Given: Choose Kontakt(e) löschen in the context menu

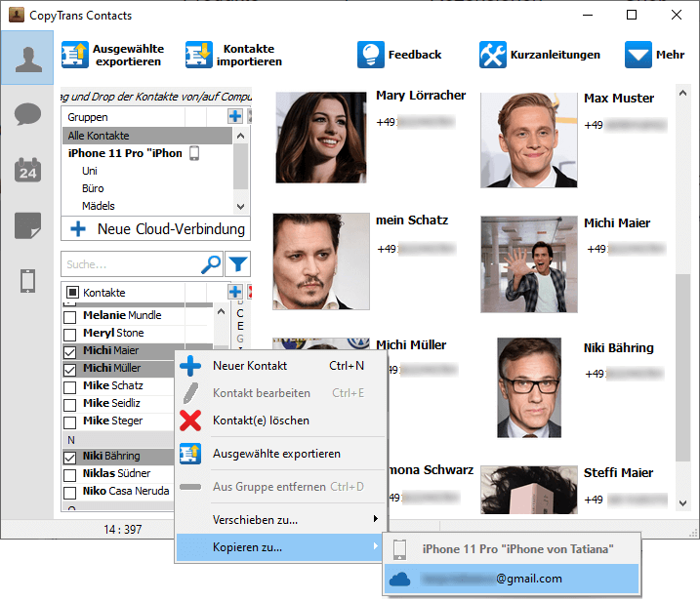Looking at the screenshot, I should tap(280, 421).
